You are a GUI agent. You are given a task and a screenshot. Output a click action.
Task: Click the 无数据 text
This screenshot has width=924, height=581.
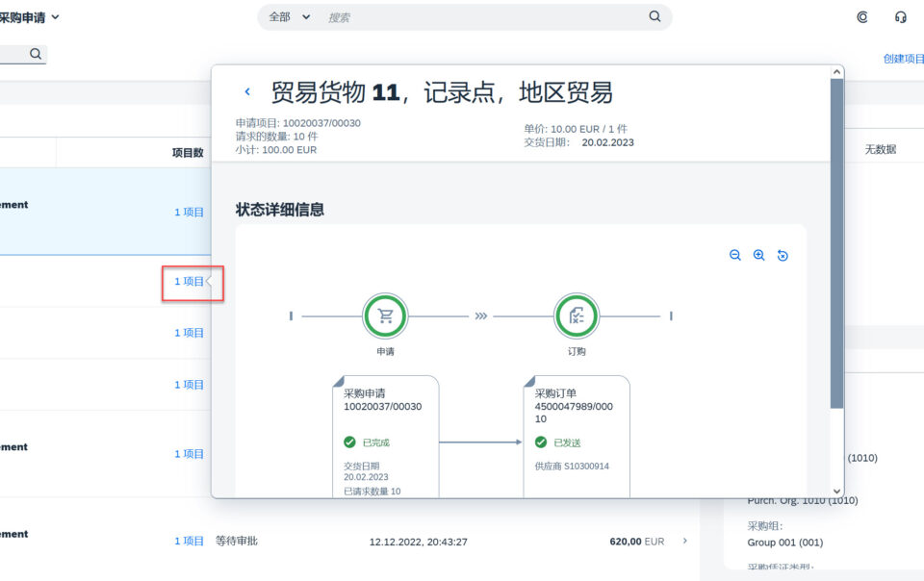tap(881, 149)
